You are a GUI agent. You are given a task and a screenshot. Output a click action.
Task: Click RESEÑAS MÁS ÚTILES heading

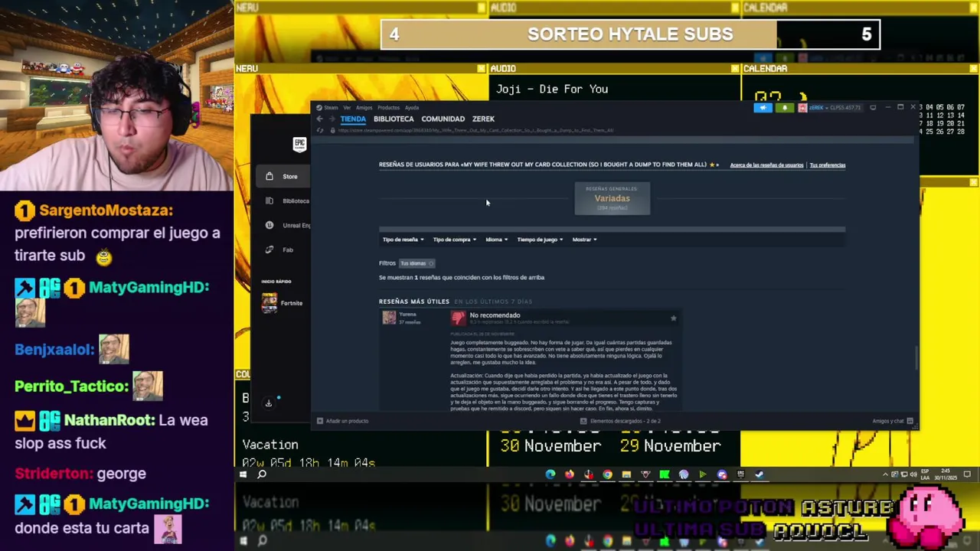pos(414,302)
